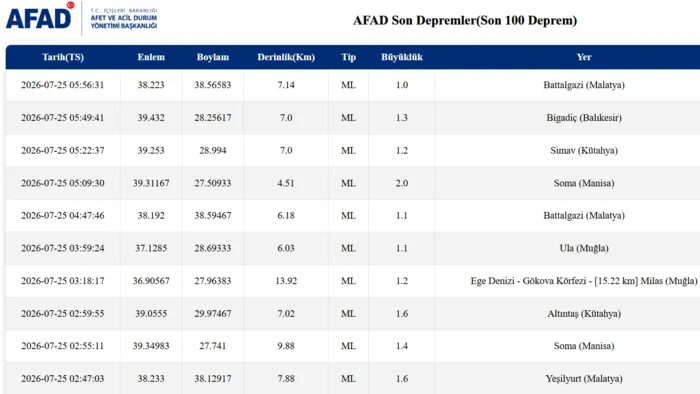Click the Tarih(TS) column header
Image resolution: width=700 pixels, height=394 pixels.
click(x=63, y=57)
